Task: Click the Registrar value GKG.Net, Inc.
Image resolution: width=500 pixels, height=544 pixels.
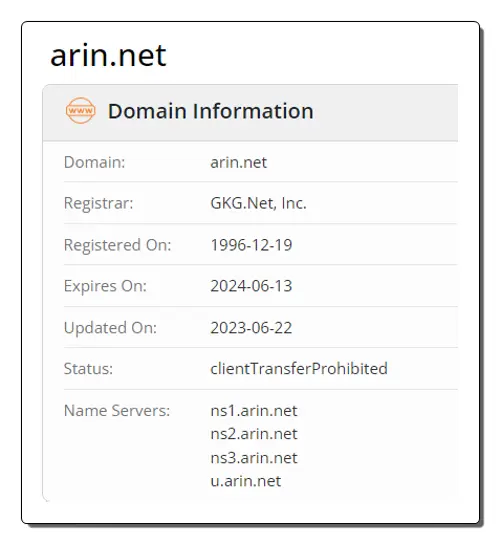Action: 259,203
